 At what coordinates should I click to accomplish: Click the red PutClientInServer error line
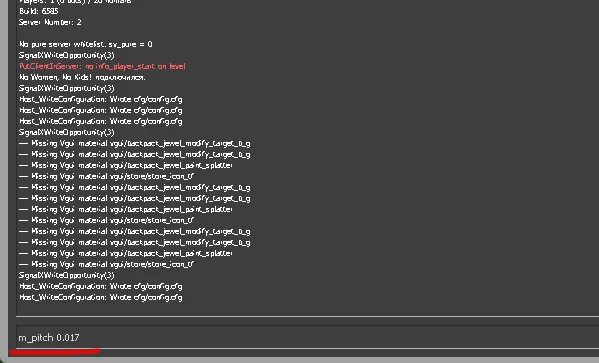pos(102,66)
